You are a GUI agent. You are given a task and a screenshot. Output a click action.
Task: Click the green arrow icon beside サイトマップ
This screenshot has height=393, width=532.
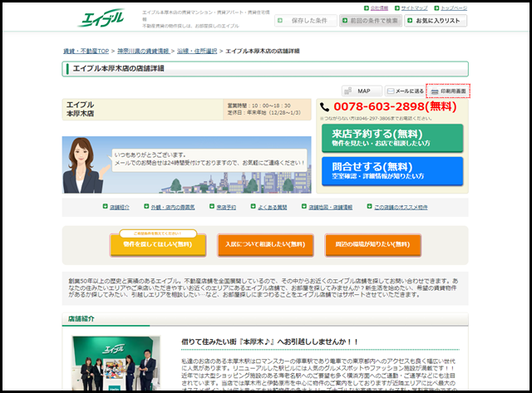pyautogui.click(x=397, y=7)
